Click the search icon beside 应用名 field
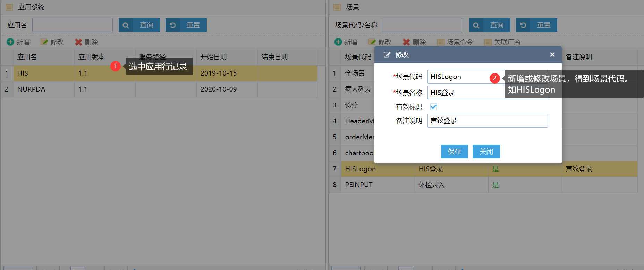The image size is (644, 270). coord(126,25)
